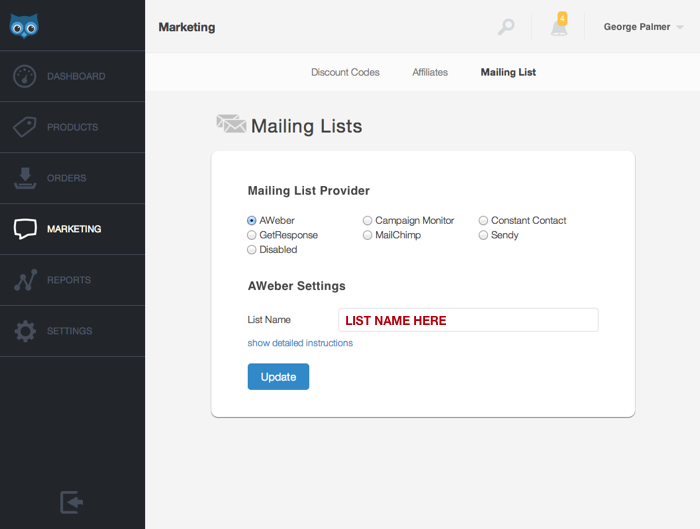Focus the List Name input field

pos(468,320)
